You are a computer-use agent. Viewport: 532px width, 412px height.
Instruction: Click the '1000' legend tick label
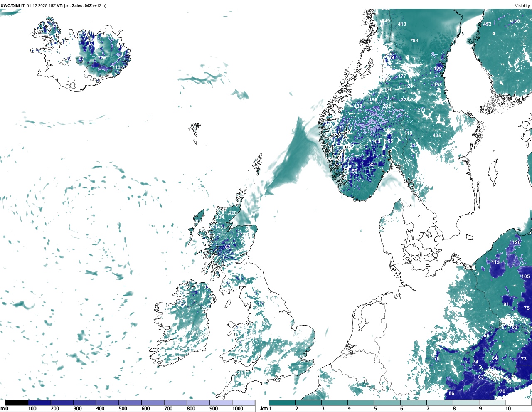point(238,409)
